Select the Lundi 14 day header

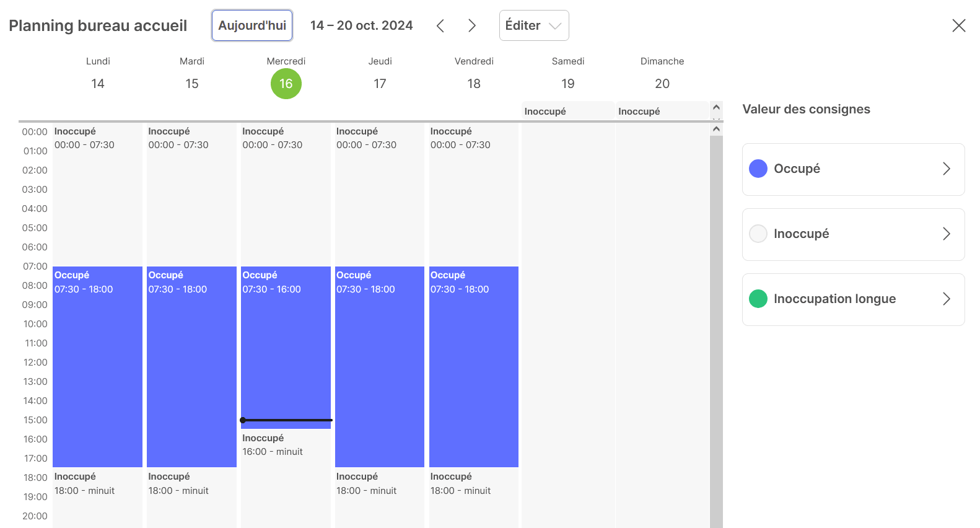click(98, 84)
